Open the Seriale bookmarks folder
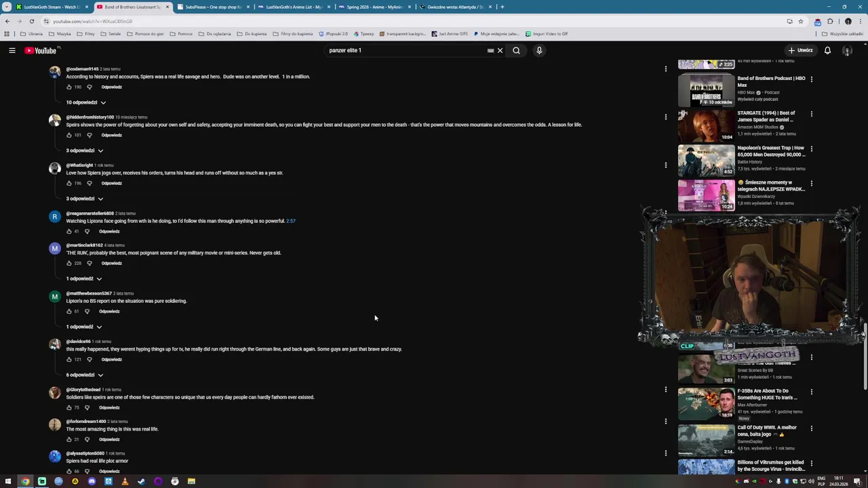Viewport: 868px width, 488px height. tap(111, 34)
